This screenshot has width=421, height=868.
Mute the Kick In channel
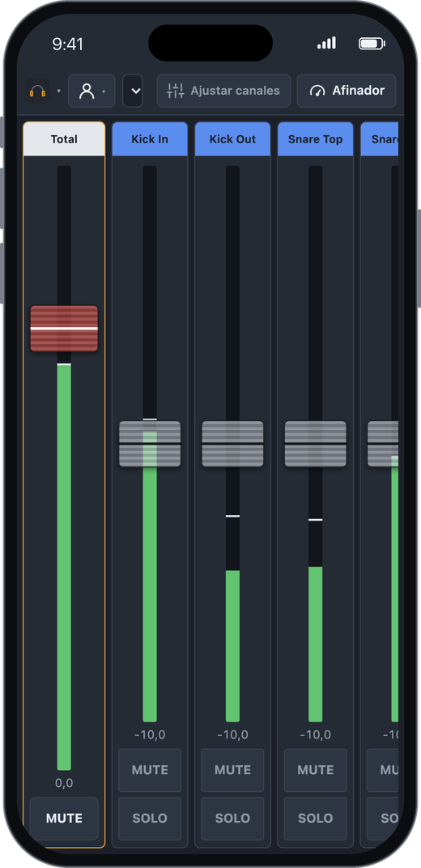[150, 770]
